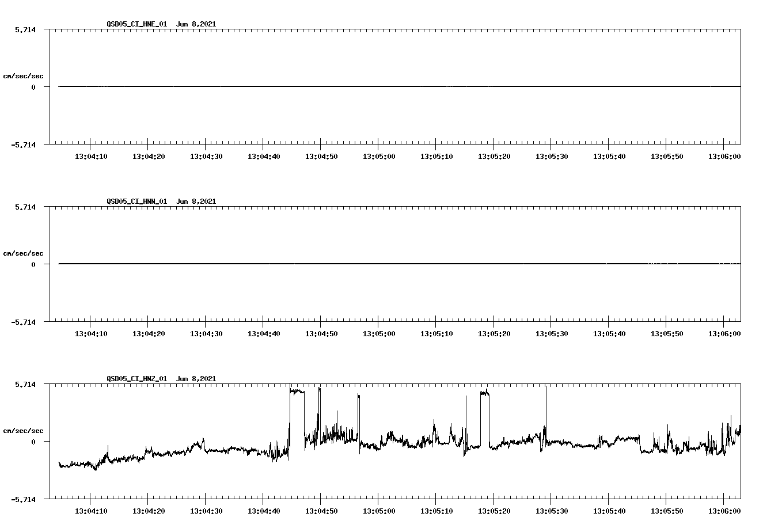Click the 5.714 top label of HNZ plot
The height and width of the screenshot is (532, 782).
point(25,384)
